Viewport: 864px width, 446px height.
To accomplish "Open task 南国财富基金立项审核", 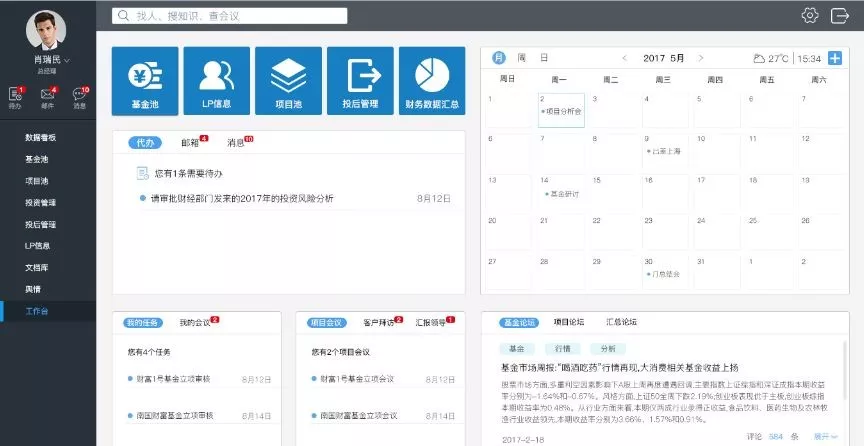I will coord(175,416).
